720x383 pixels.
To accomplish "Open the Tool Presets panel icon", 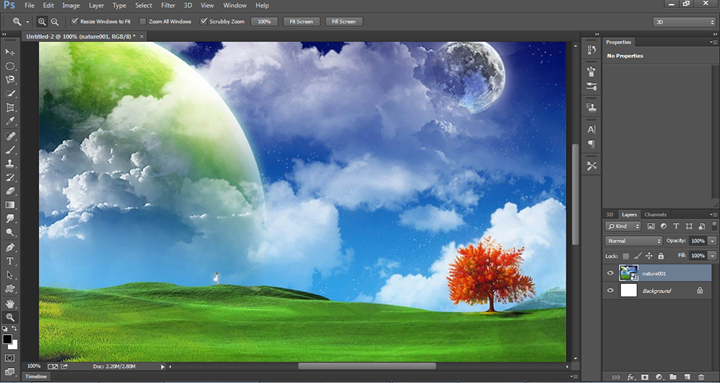I will coord(591,166).
